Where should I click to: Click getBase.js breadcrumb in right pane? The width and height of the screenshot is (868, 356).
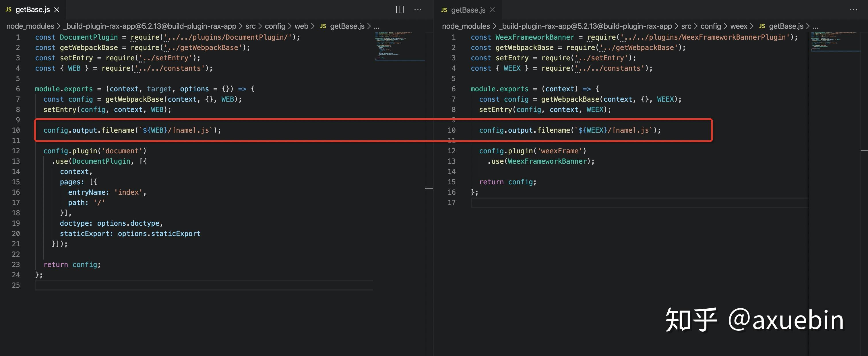coord(786,26)
